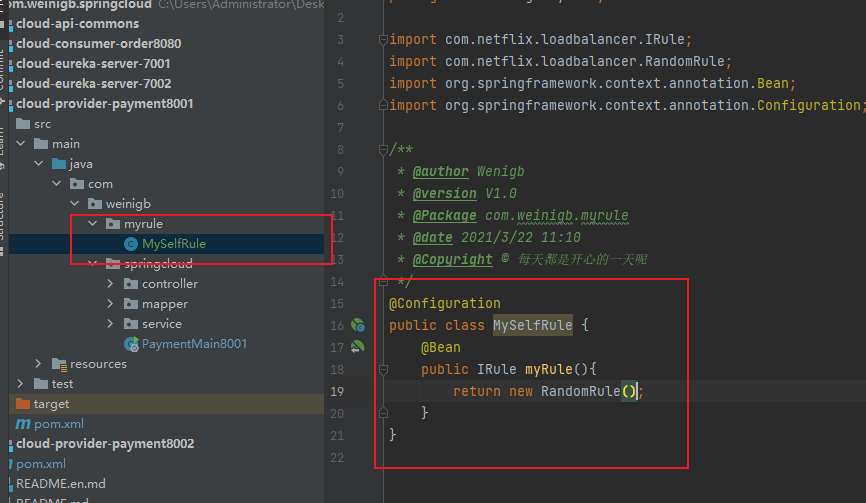Click the service package icon
Image resolution: width=866 pixels, height=503 pixels.
pyautogui.click(x=131, y=324)
